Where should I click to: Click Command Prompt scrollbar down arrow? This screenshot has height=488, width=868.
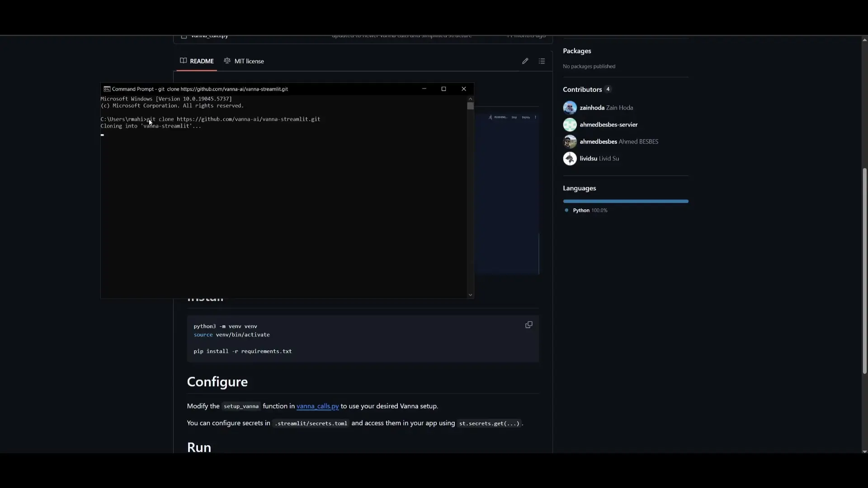470,295
